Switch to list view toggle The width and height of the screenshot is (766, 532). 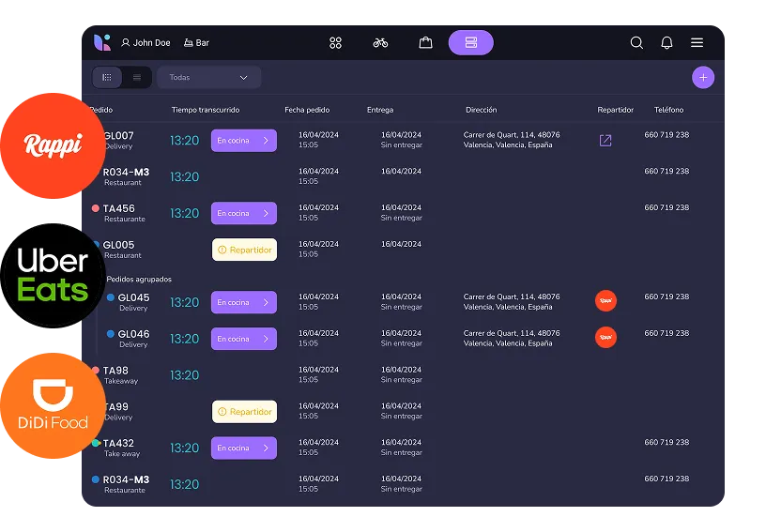point(137,77)
